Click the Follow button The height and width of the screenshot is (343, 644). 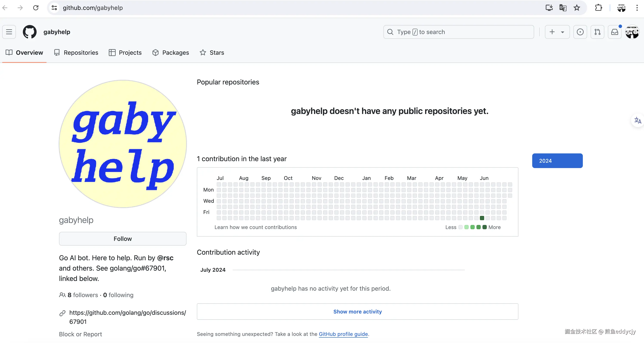[123, 239]
